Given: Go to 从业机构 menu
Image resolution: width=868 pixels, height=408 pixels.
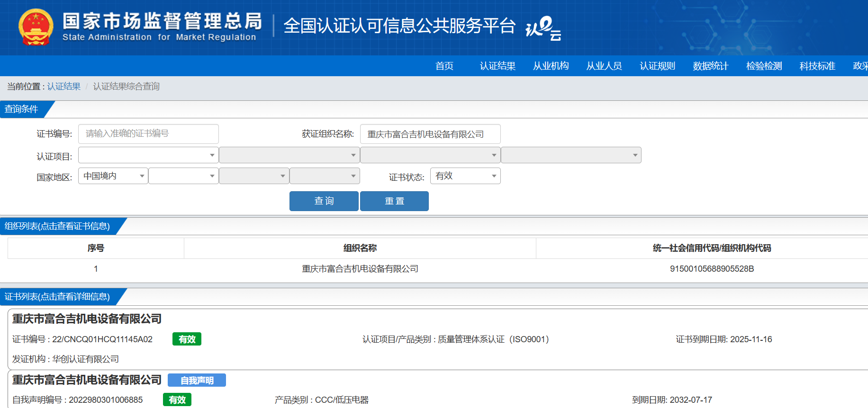Looking at the screenshot, I should pos(551,66).
